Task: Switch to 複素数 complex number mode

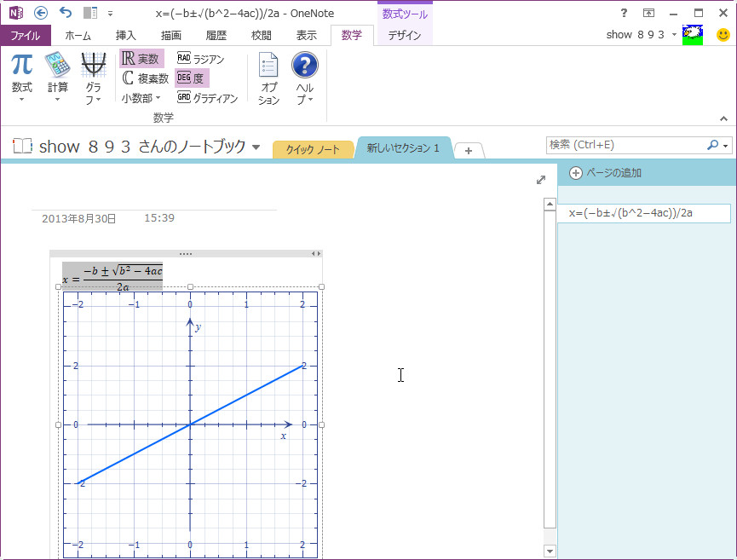Action: coord(145,78)
